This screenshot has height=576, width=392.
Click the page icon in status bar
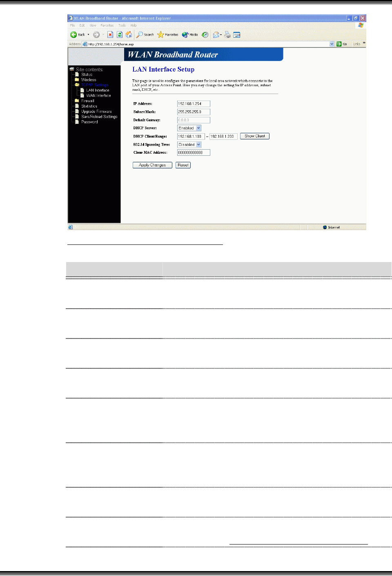[x=71, y=227]
